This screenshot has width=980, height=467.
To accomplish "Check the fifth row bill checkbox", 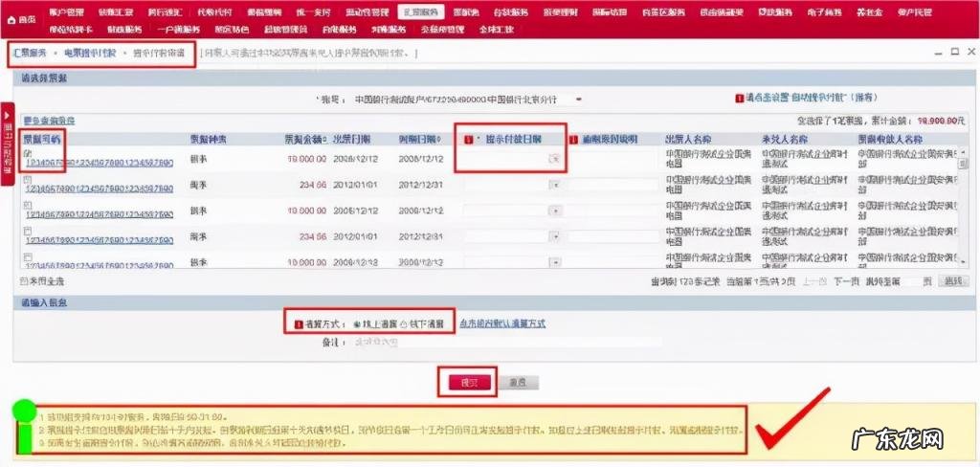I will coord(27,256).
